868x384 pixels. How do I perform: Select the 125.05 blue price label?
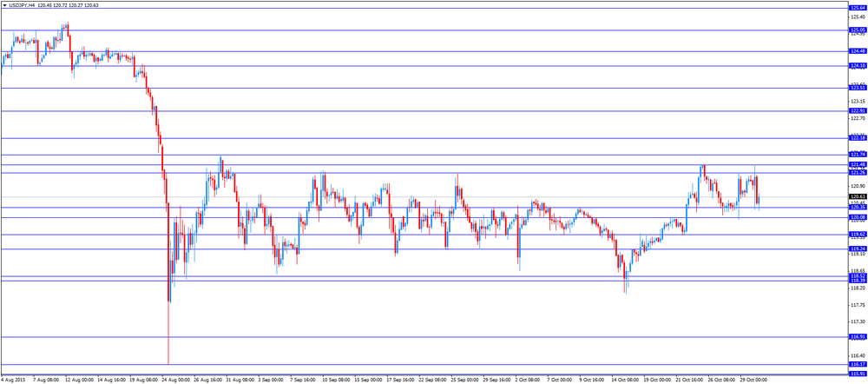(858, 30)
